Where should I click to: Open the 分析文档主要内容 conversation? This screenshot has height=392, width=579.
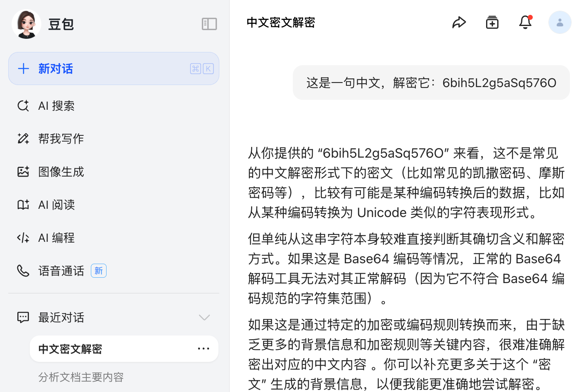coord(81,377)
